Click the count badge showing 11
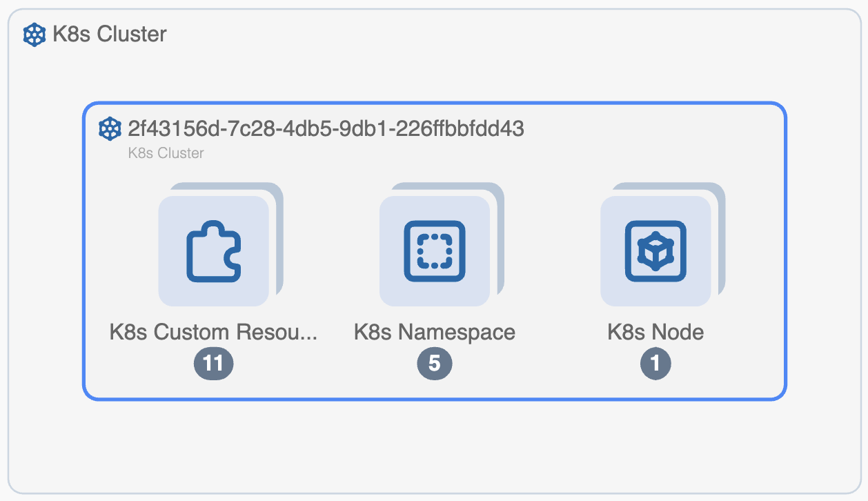The width and height of the screenshot is (868, 501). (213, 363)
